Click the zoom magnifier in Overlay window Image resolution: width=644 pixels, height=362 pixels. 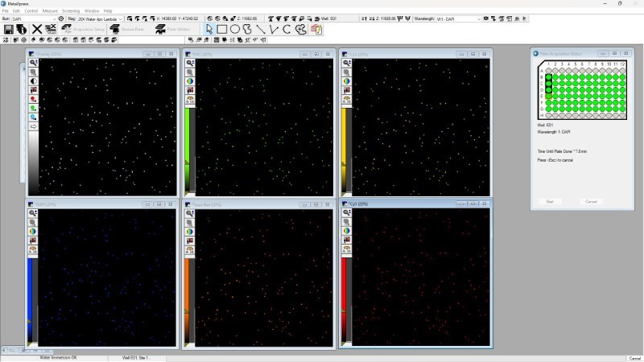[x=33, y=63]
